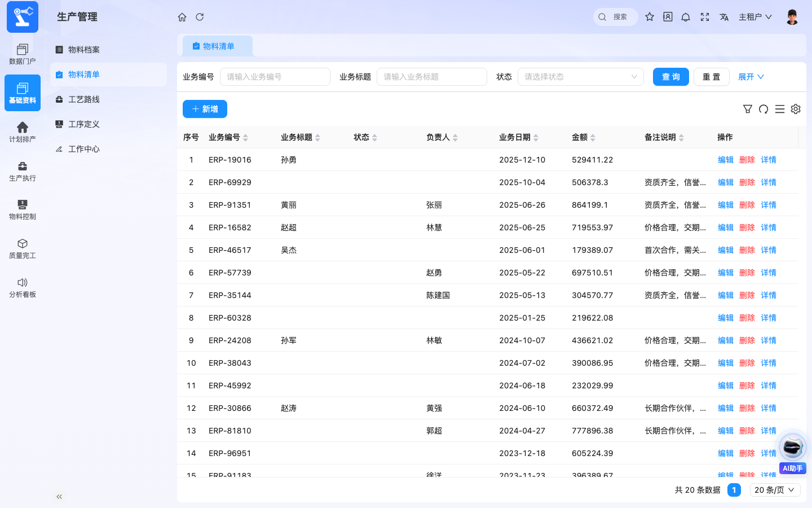Focus the 业务编号 input field
812x508 pixels.
275,77
